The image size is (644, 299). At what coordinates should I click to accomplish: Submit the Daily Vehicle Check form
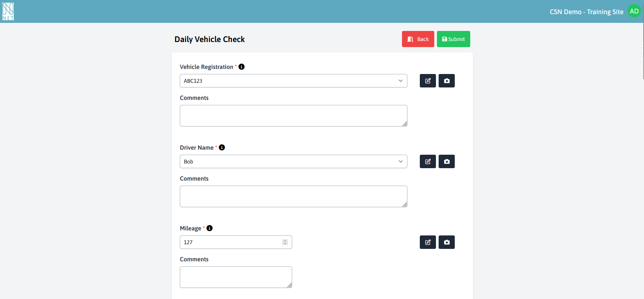click(453, 39)
